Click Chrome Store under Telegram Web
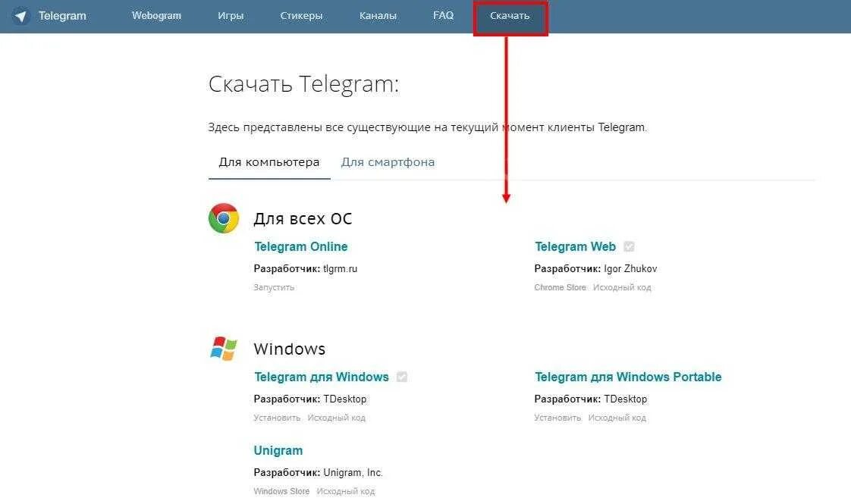Viewport: 851px width, 504px height. point(560,287)
